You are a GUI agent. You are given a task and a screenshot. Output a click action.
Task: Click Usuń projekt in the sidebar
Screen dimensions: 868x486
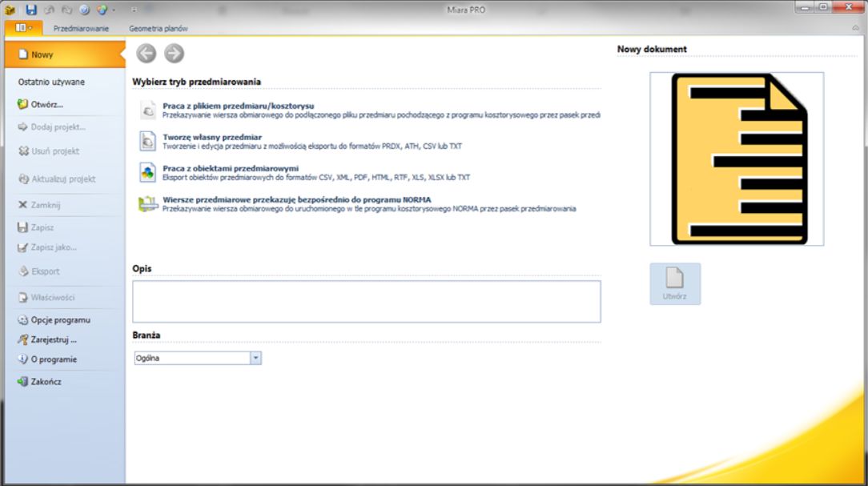[49, 151]
